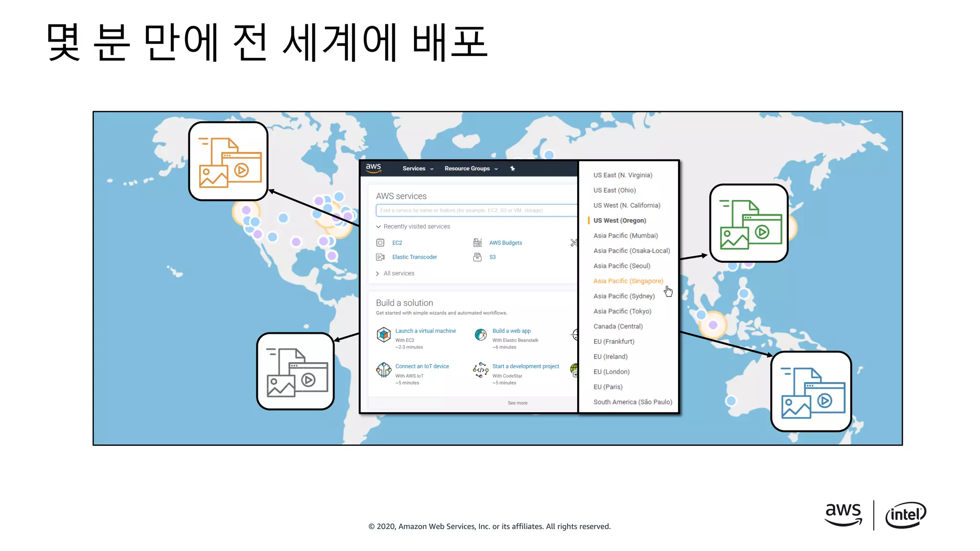The image size is (980, 551).
Task: Click the Intel logo in slide footer
Action: (906, 515)
